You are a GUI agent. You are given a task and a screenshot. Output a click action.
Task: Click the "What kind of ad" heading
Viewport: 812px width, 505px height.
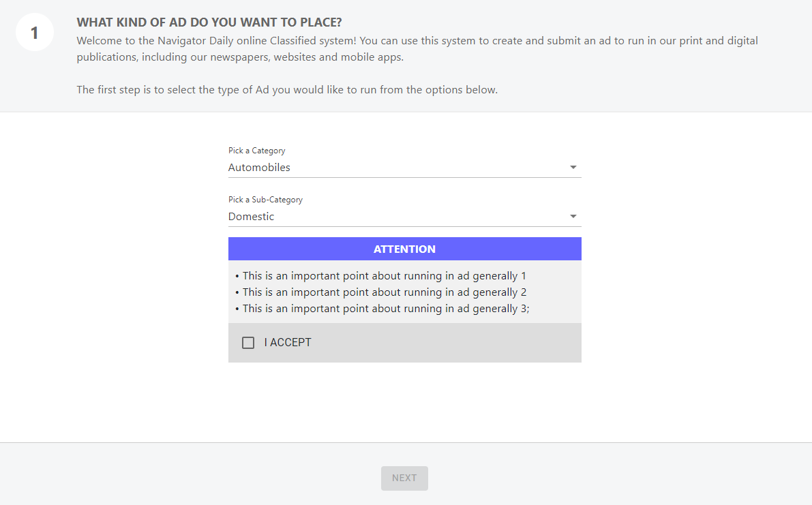[x=209, y=22]
